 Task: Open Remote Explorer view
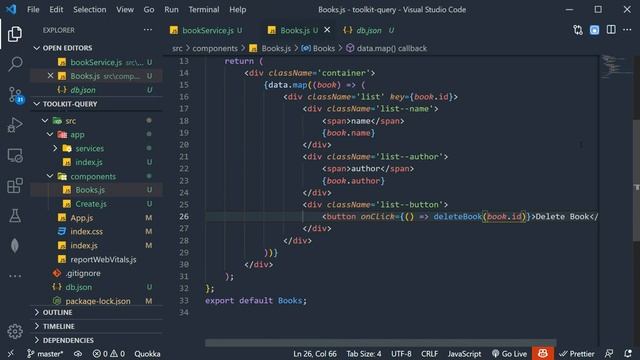point(15,156)
